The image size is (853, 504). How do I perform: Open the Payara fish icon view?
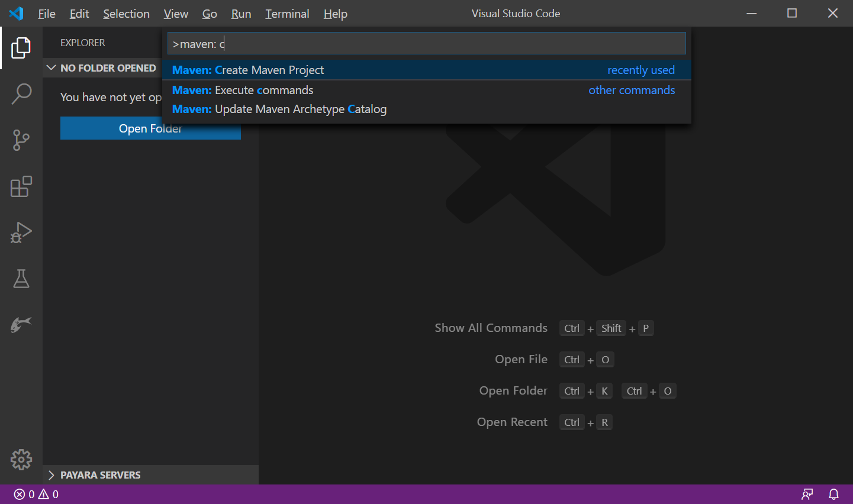(21, 324)
